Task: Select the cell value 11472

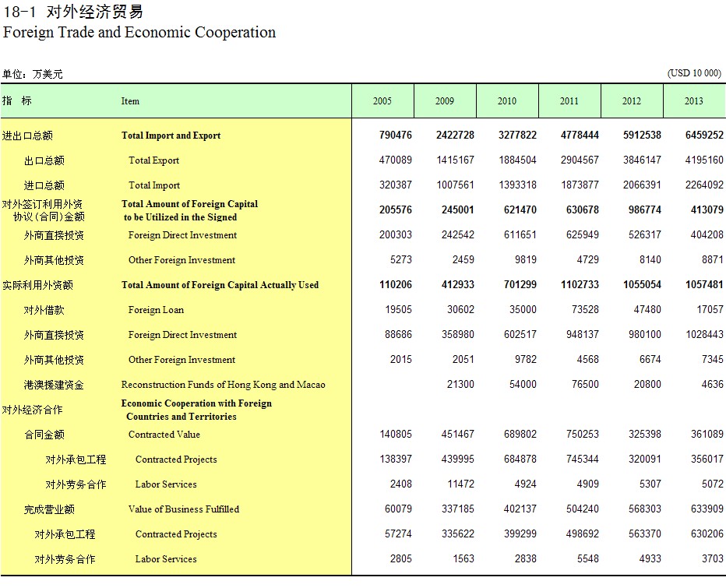Action: pos(460,484)
